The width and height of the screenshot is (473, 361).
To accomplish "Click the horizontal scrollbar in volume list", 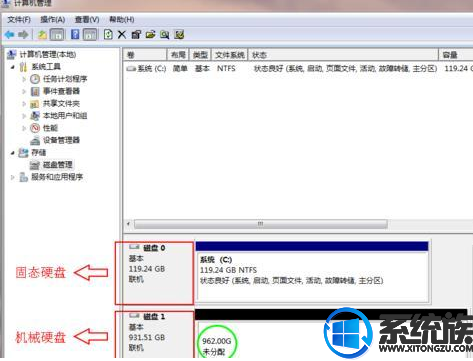I will (261, 224).
